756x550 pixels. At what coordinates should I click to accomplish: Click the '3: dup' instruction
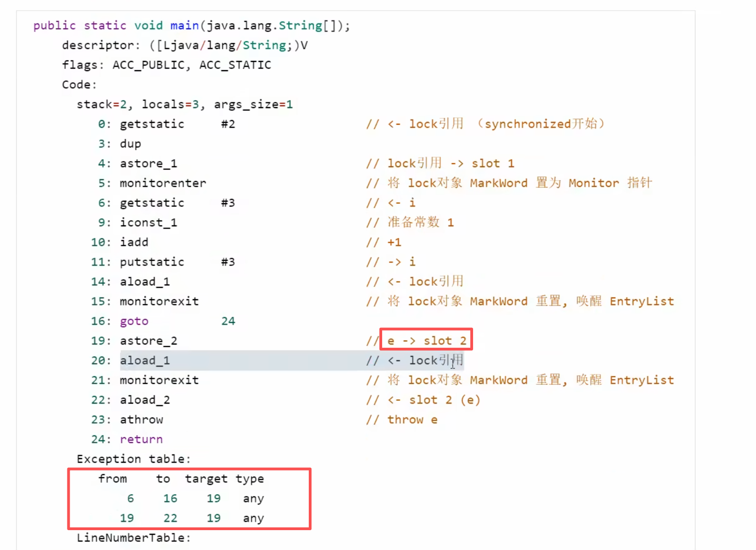[120, 144]
